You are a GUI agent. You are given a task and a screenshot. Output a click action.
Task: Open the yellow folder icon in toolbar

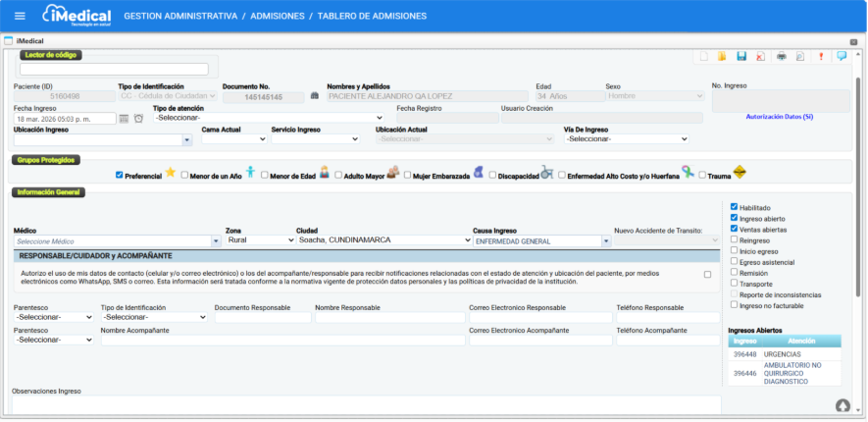[722, 57]
